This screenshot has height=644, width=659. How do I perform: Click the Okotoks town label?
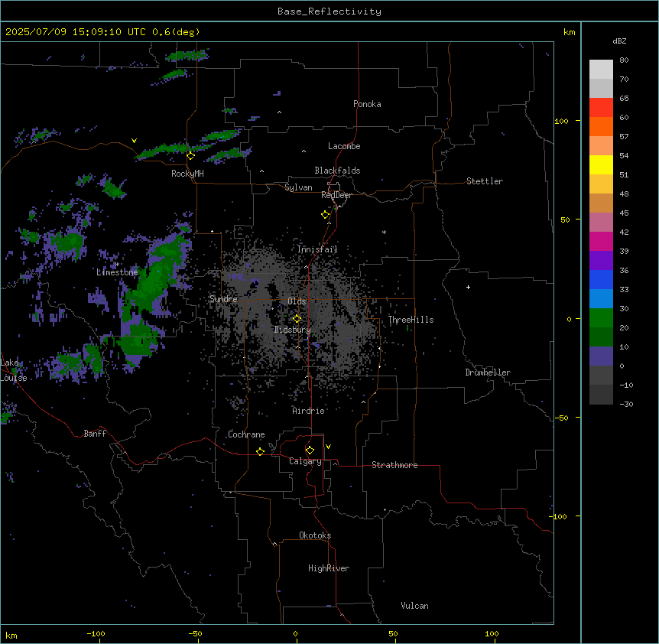315,535
